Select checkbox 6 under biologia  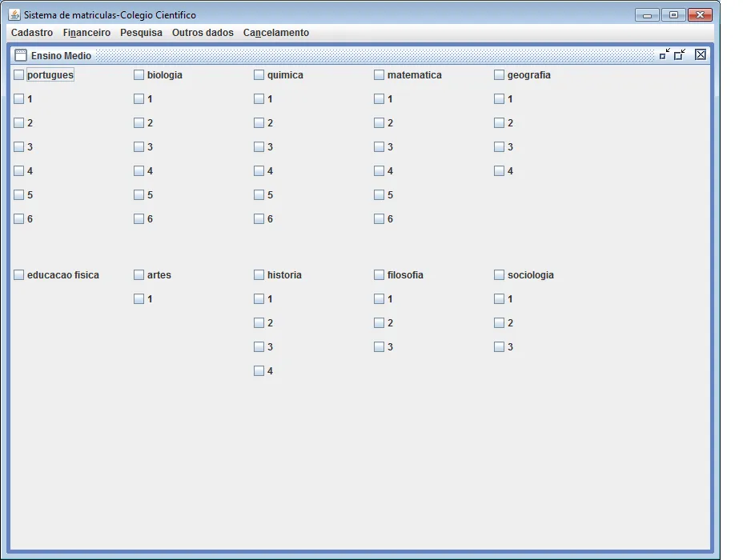tap(139, 218)
